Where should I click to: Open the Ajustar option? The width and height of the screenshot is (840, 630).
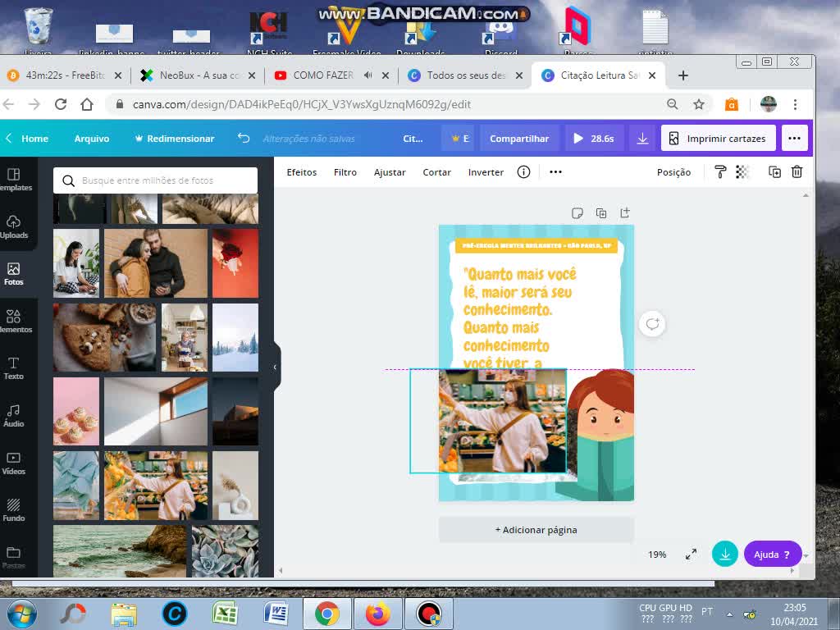(x=390, y=172)
